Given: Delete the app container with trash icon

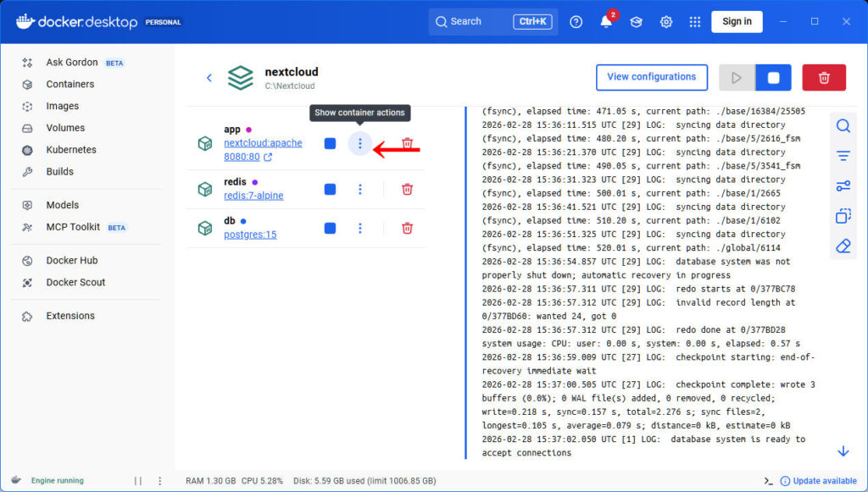Looking at the screenshot, I should coord(407,144).
